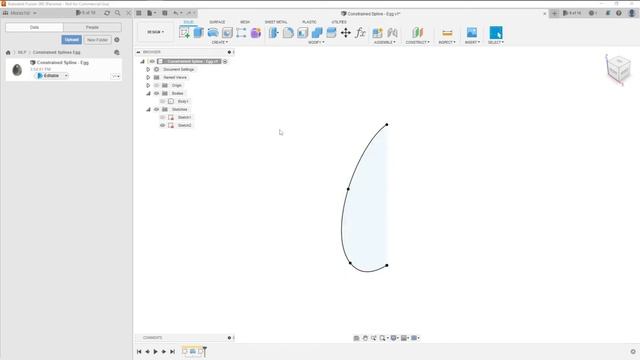Click the egg file thumbnail
This screenshot has height=360, width=640.
pos(17,70)
